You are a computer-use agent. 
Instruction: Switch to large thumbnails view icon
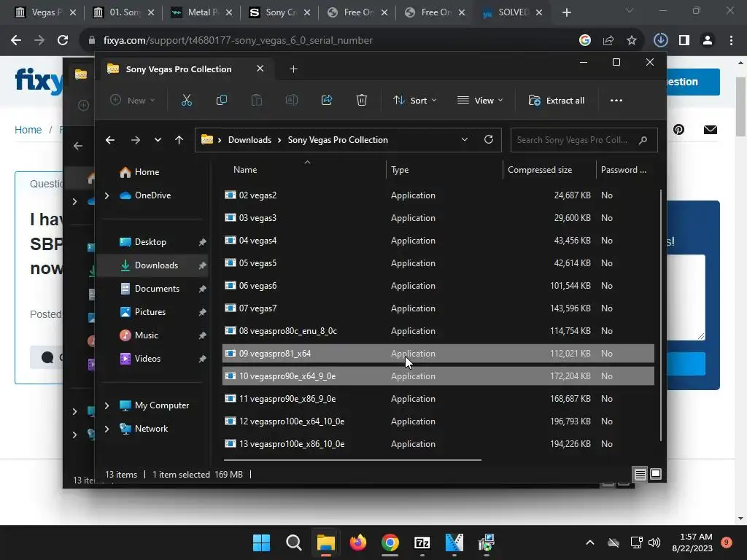coord(656,474)
